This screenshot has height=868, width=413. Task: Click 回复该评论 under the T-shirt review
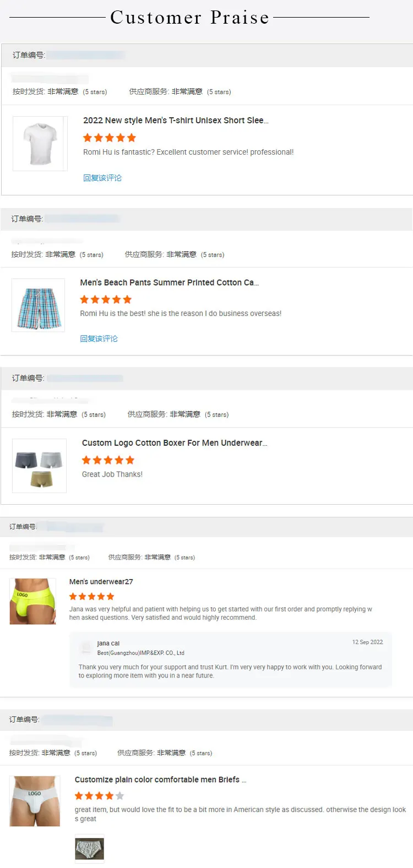[x=102, y=178]
